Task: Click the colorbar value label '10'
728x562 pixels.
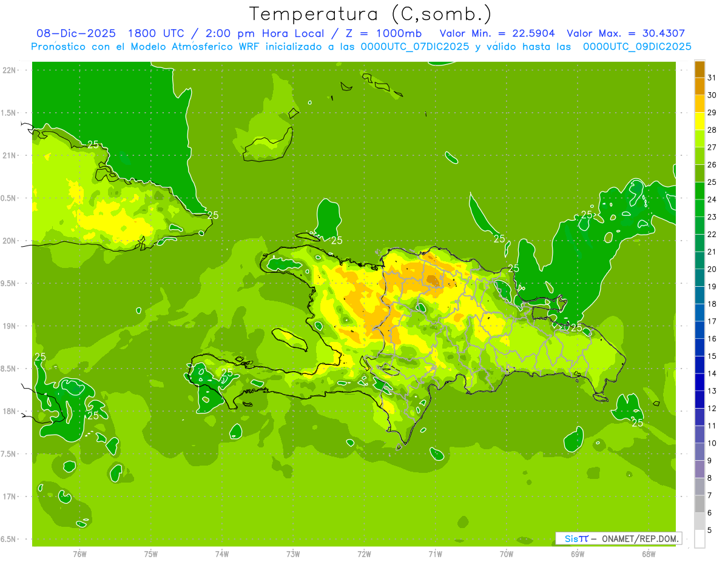Action: (x=712, y=443)
